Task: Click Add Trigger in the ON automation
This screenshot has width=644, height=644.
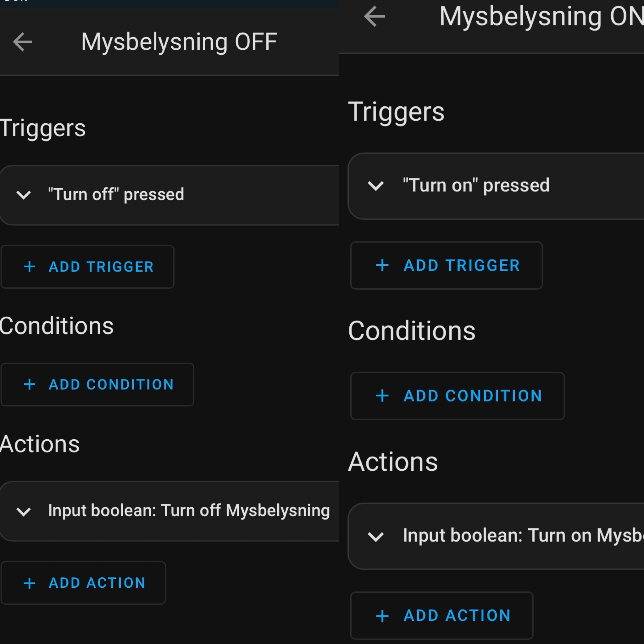Action: click(446, 265)
